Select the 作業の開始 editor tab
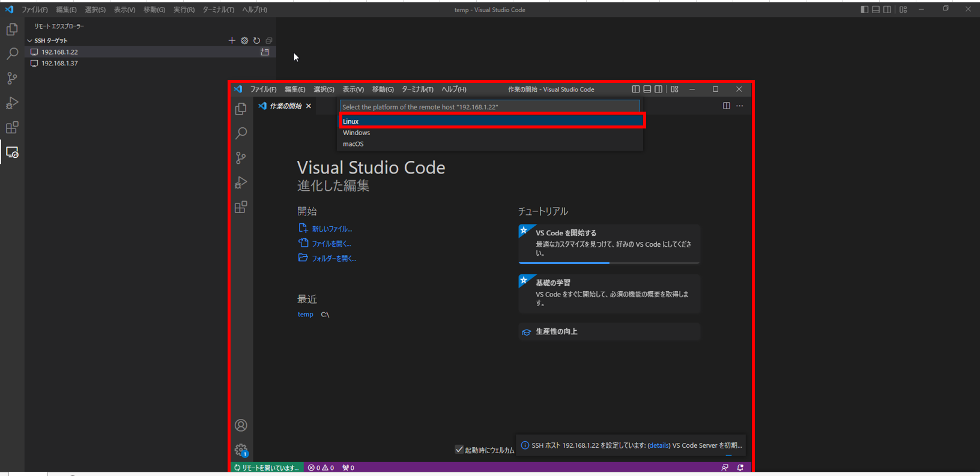 [x=285, y=106]
